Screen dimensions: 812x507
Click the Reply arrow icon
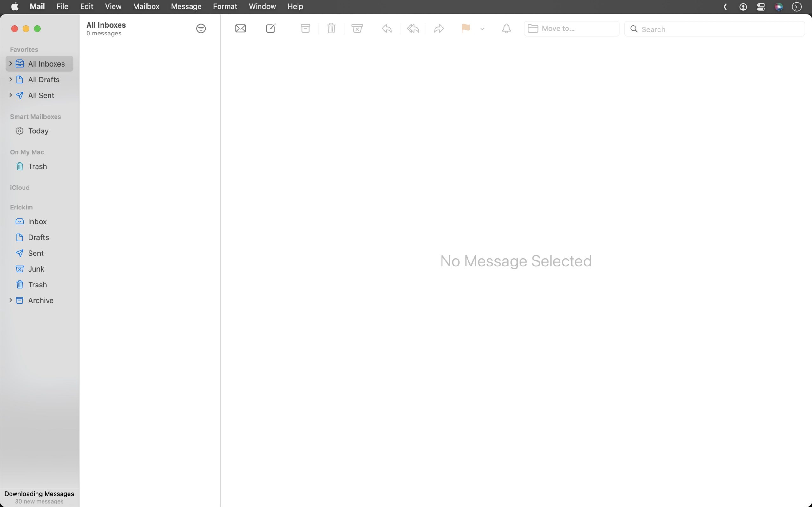[x=387, y=29]
